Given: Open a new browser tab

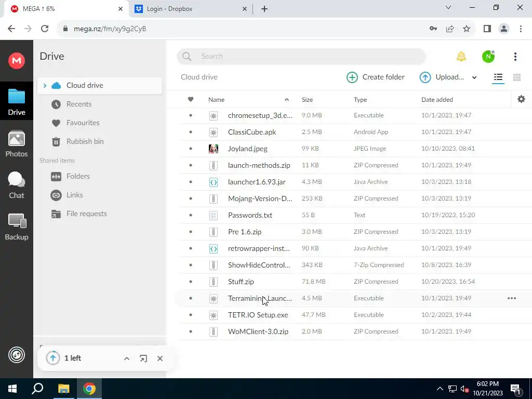Looking at the screenshot, I should [264, 9].
